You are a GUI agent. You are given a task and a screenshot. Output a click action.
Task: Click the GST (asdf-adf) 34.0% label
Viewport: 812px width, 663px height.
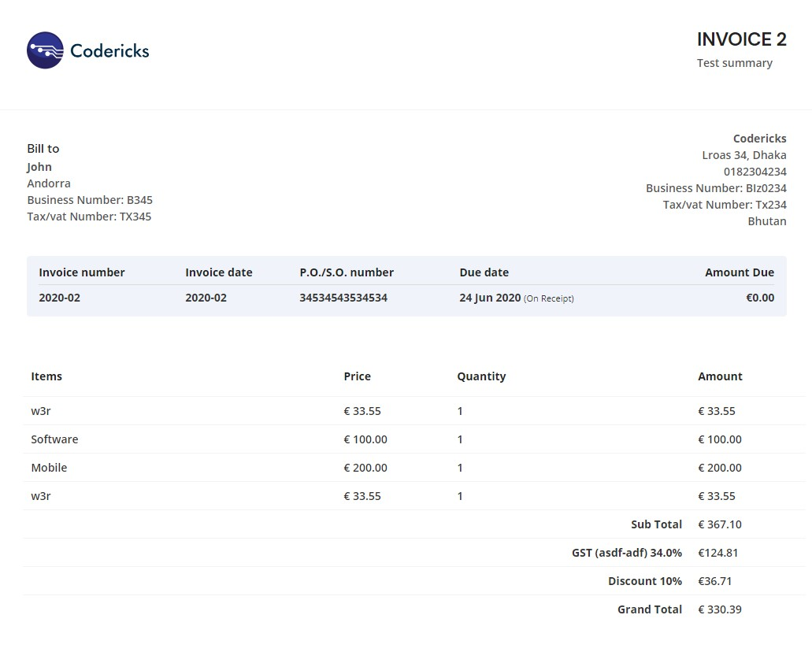tap(626, 553)
